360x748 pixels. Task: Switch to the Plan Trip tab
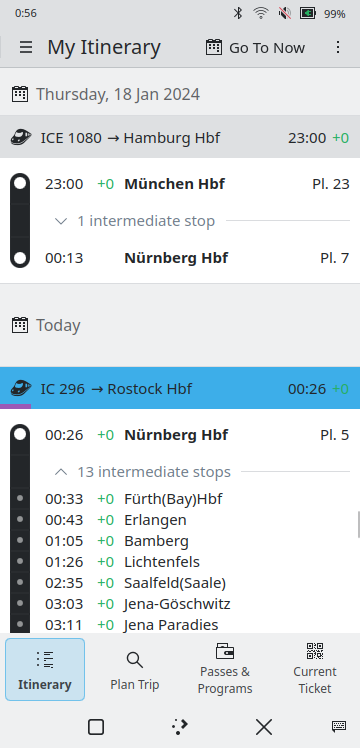coord(135,669)
